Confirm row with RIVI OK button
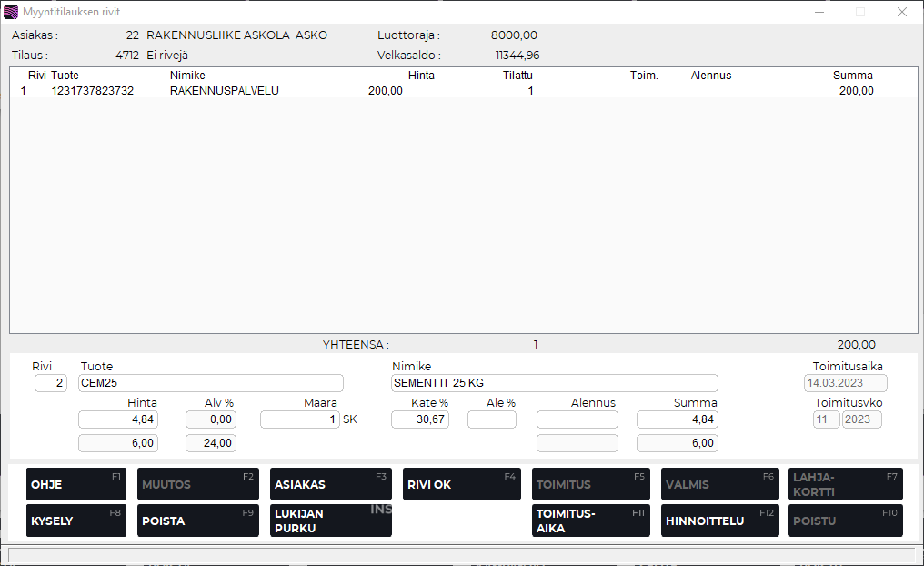924x566 pixels. pos(461,484)
